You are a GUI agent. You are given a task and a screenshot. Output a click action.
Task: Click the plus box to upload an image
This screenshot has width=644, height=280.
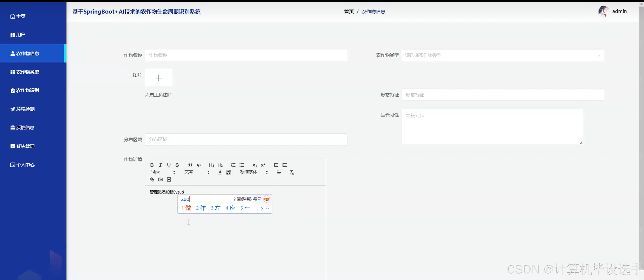pyautogui.click(x=158, y=78)
